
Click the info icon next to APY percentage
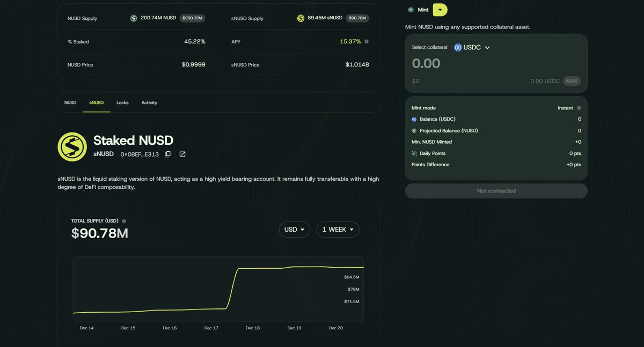pos(365,41)
